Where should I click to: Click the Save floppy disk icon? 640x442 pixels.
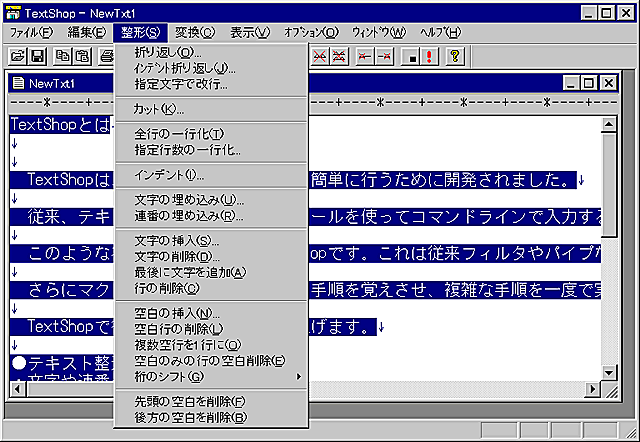38,56
